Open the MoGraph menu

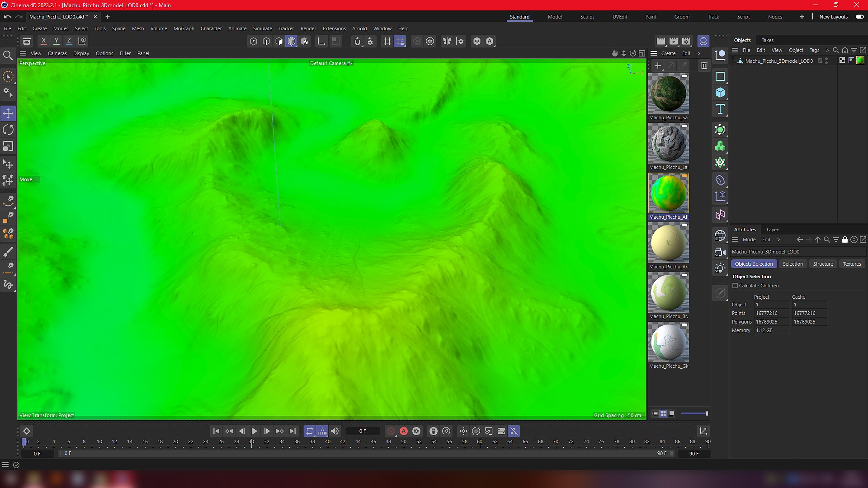(x=184, y=28)
